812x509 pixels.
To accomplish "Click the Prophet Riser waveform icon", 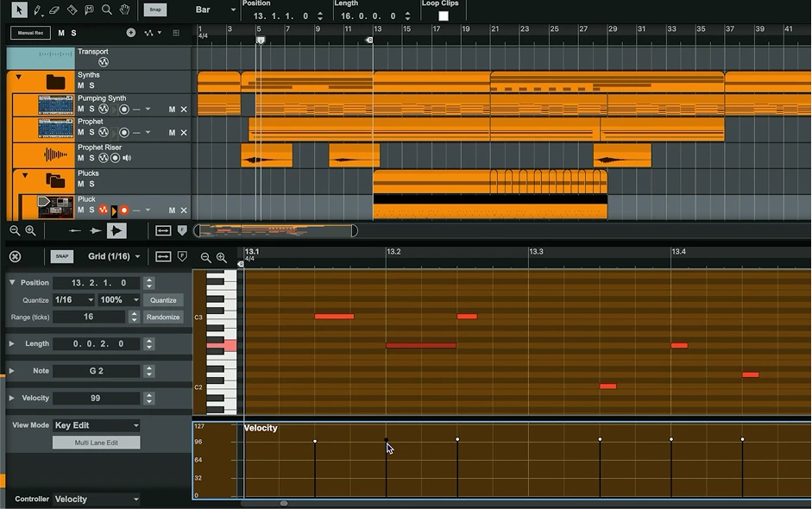I will click(x=55, y=154).
